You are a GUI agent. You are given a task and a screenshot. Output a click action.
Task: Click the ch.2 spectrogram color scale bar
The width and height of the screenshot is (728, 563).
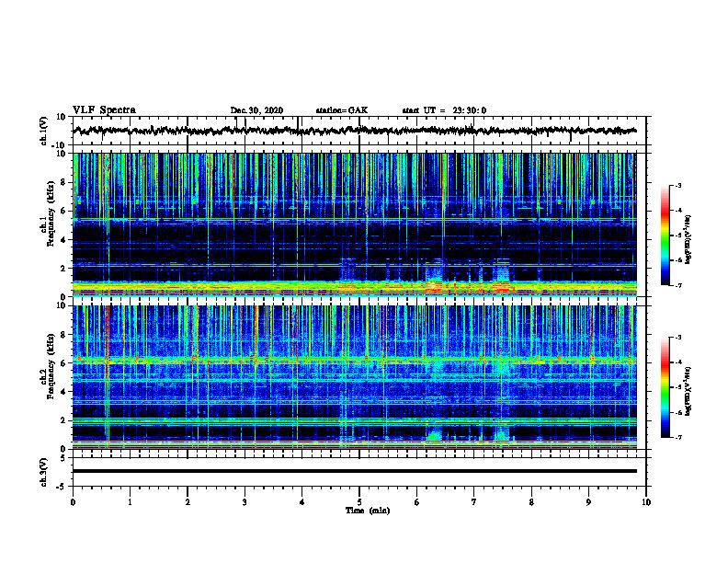pyautogui.click(x=665, y=387)
